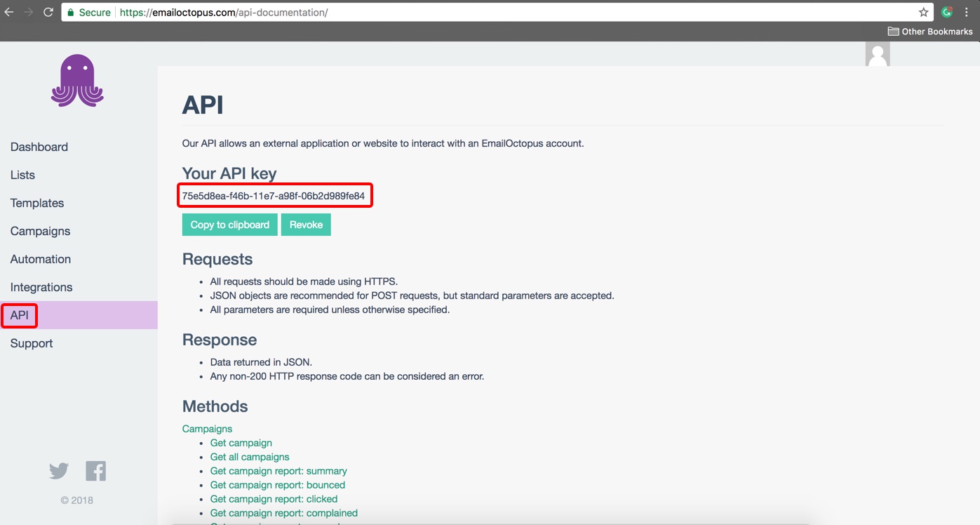The image size is (980, 525).
Task: Click the Revoke button
Action: 306,225
